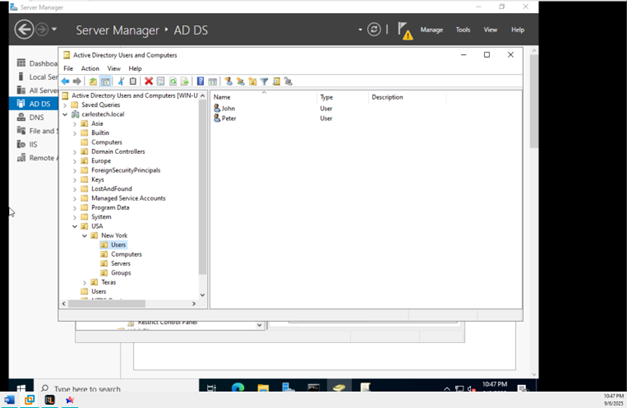Collapse the USA organizational unit
627x408 pixels.
pos(75,226)
